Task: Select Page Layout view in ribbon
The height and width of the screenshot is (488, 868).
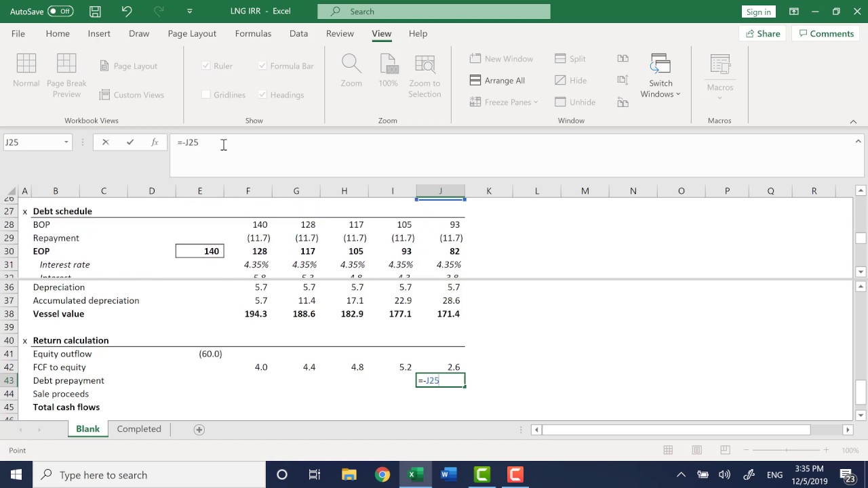Action: [x=129, y=66]
